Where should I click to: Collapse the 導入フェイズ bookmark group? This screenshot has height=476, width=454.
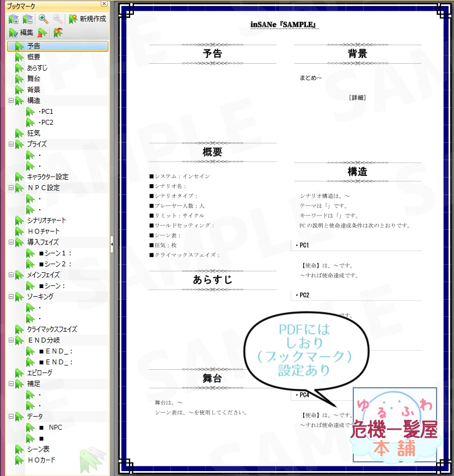tap(11, 242)
